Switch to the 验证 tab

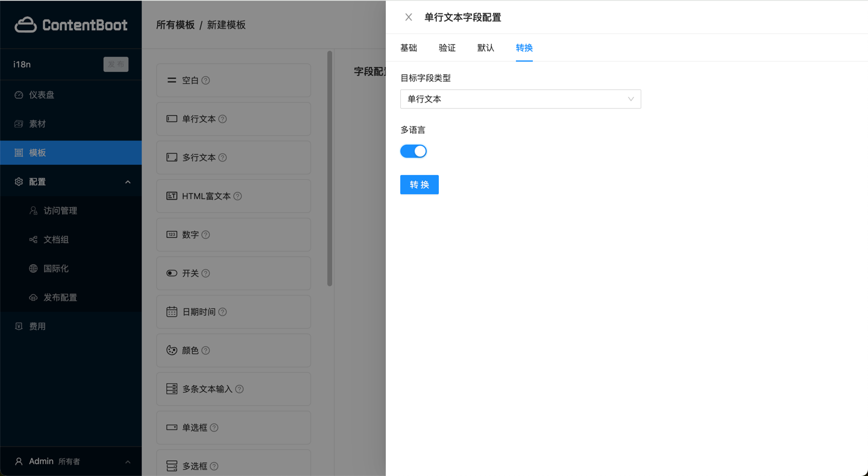[x=447, y=48]
